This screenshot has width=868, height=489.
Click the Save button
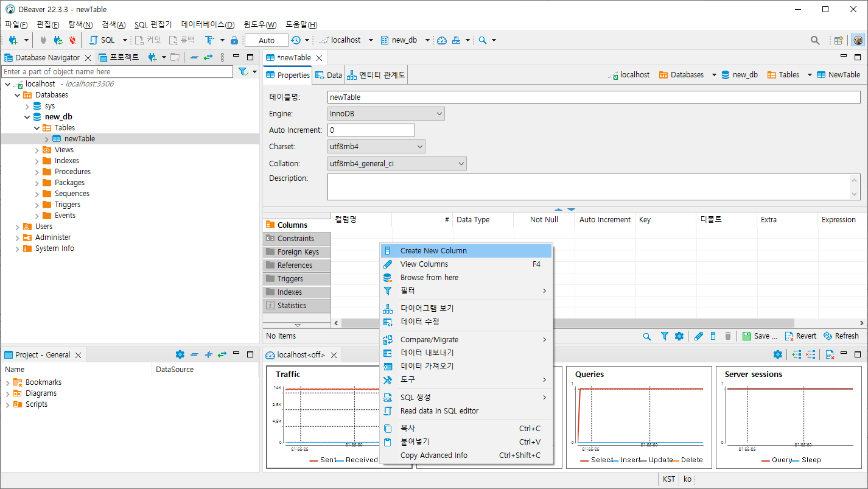(x=760, y=336)
